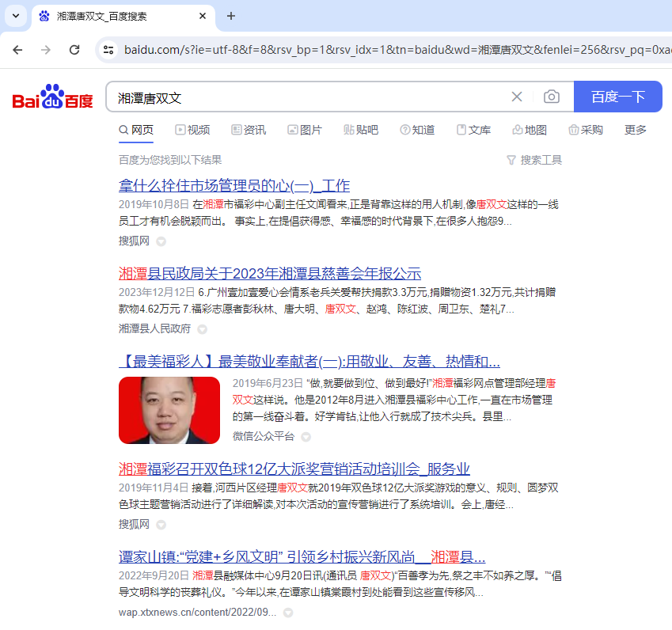This screenshot has height=630, width=672.
Task: Click the portrait thumbnail in 最美福彩人 result
Action: tap(169, 410)
